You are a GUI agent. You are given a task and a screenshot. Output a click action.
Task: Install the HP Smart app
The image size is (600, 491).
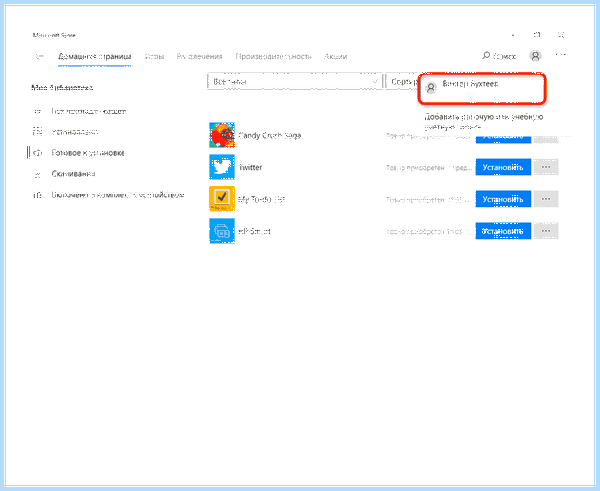503,231
